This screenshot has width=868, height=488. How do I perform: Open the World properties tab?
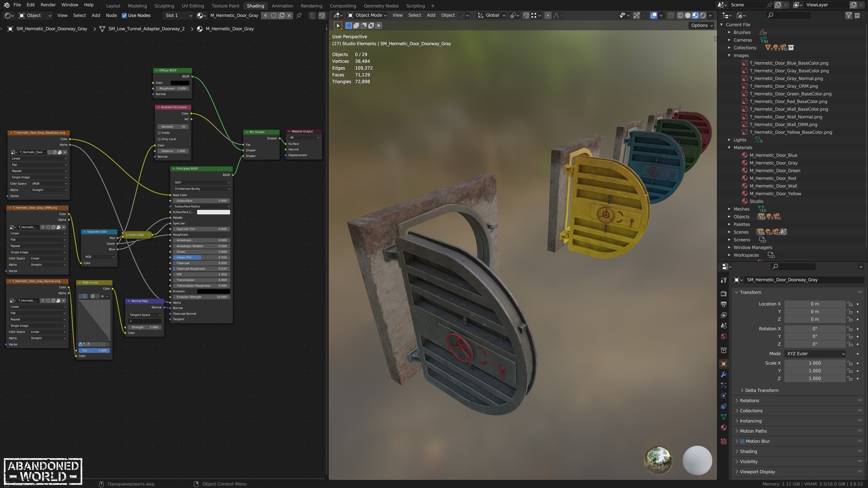pos(723,337)
